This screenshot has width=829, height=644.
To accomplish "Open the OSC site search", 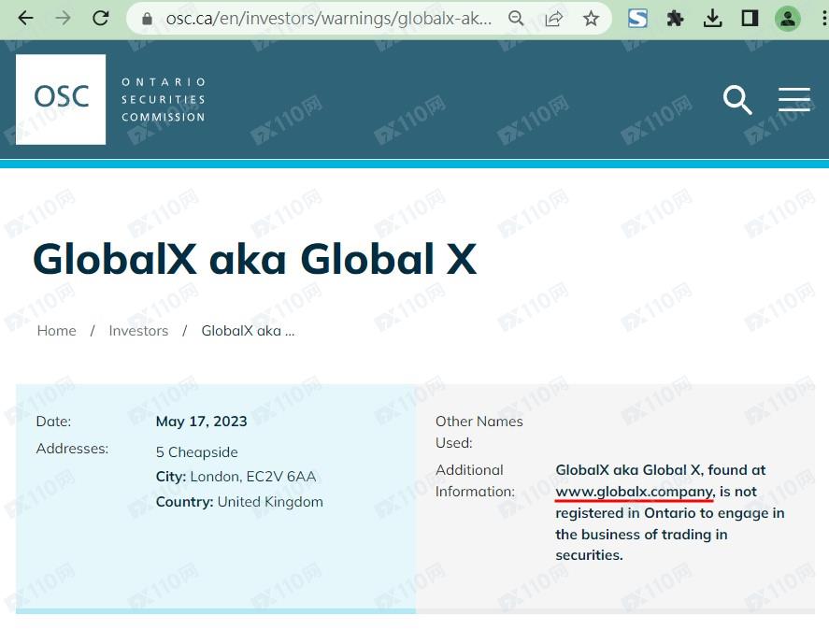I will (x=737, y=99).
